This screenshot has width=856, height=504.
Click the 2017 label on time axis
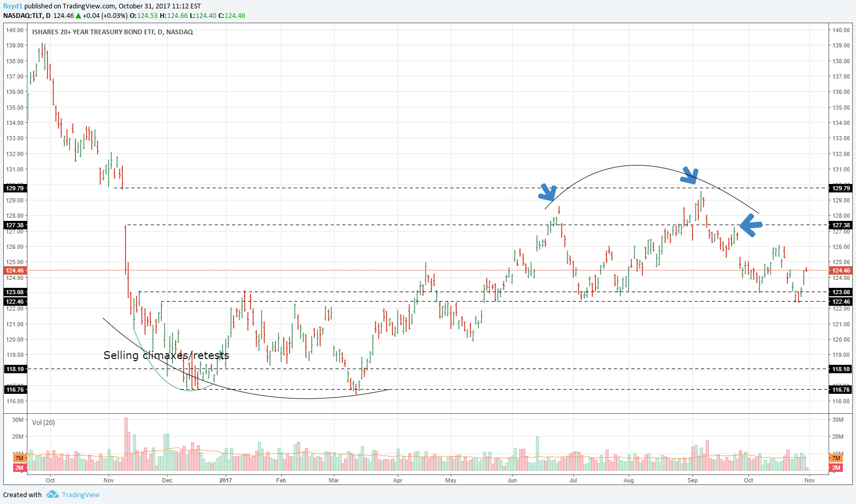point(226,480)
